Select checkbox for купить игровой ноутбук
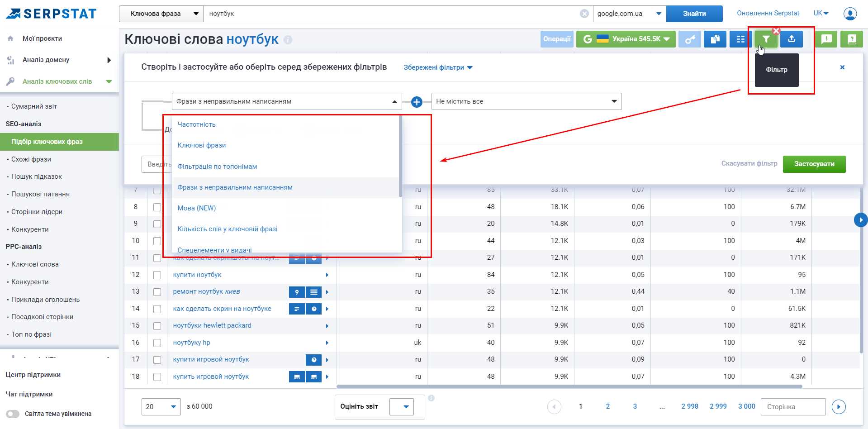This screenshot has width=868, height=429. pyautogui.click(x=157, y=377)
